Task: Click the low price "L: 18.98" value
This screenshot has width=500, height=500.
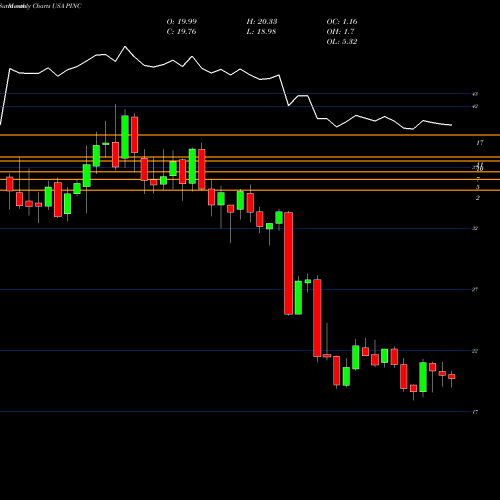Action: click(x=261, y=32)
